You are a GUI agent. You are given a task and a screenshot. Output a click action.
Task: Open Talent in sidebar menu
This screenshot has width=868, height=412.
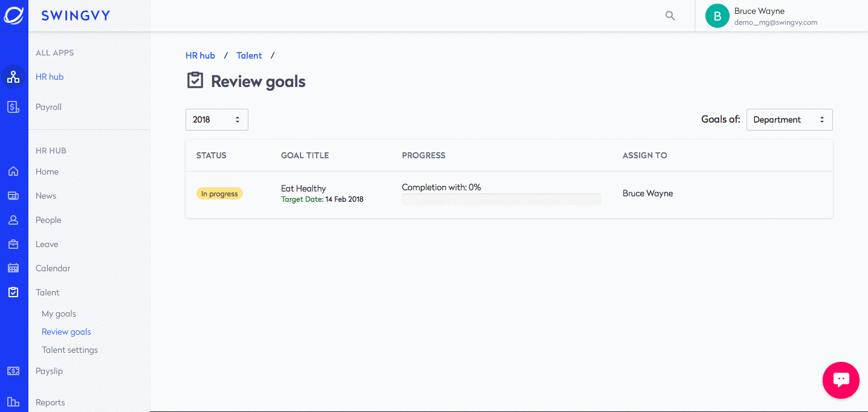tap(48, 292)
